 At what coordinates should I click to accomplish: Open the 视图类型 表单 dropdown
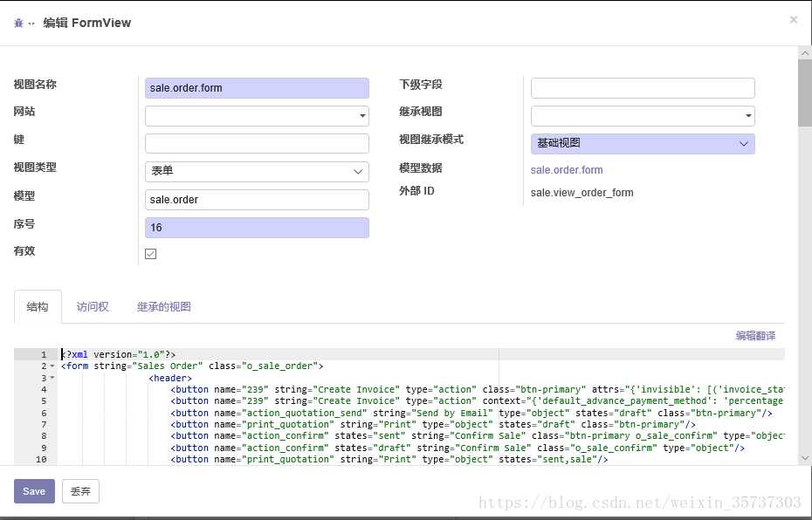(257, 171)
